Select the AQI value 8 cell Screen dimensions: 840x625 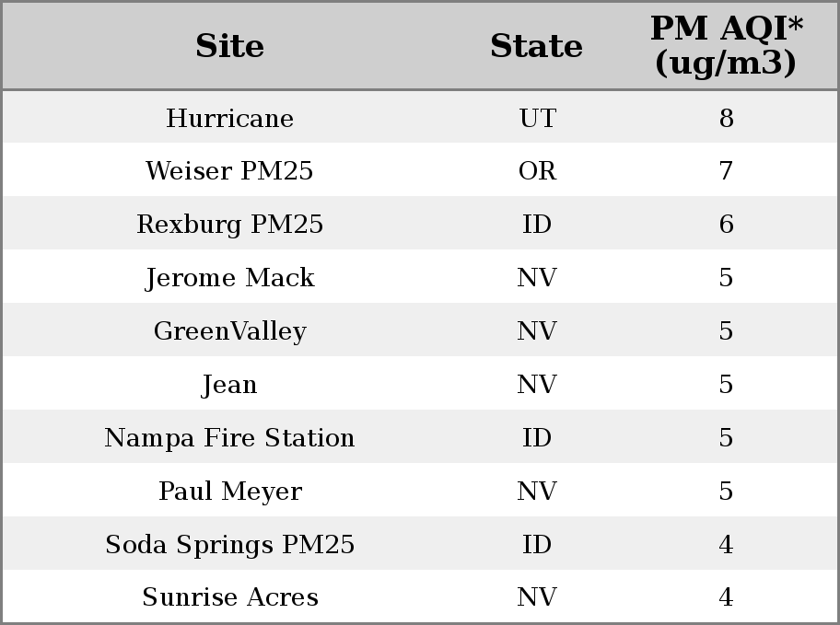[726, 118]
